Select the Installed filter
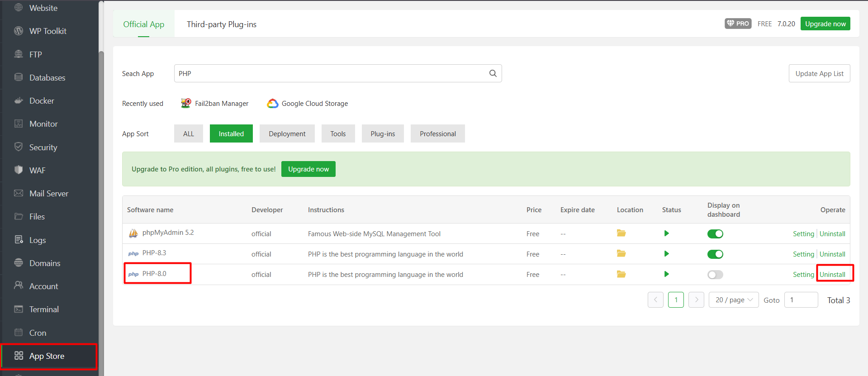 coord(231,133)
